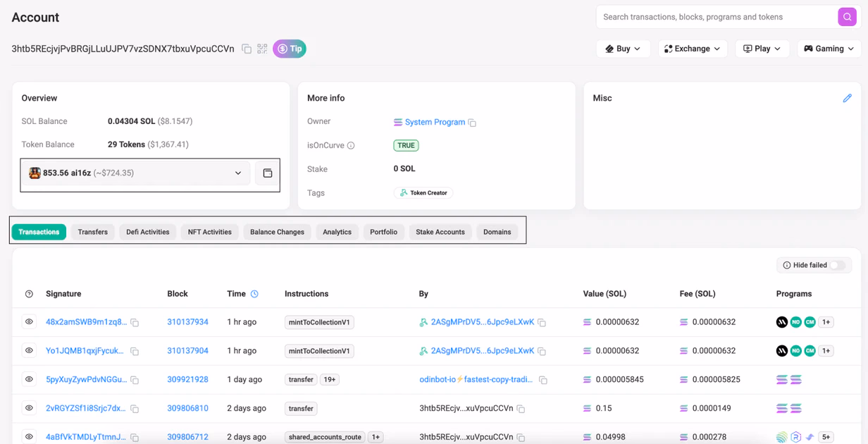
Task: Copy the odinbot-io address
Action: point(543,380)
